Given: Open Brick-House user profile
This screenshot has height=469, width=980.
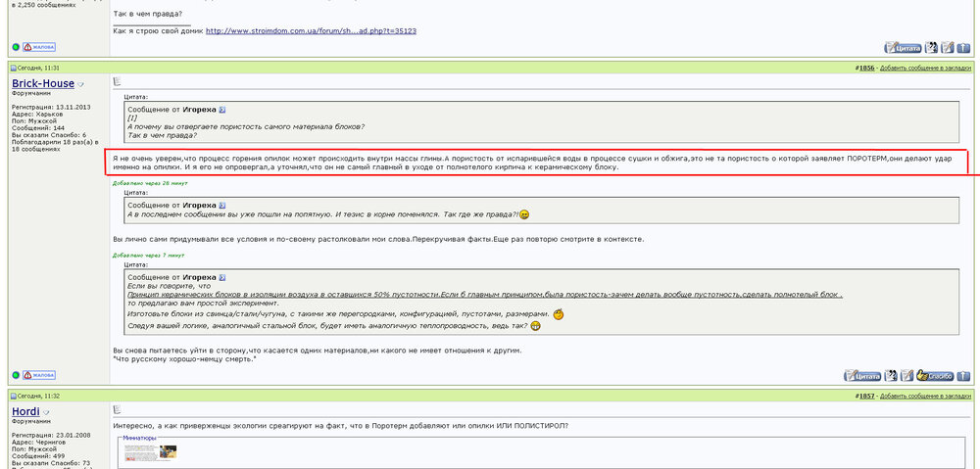Looking at the screenshot, I should point(43,83).
